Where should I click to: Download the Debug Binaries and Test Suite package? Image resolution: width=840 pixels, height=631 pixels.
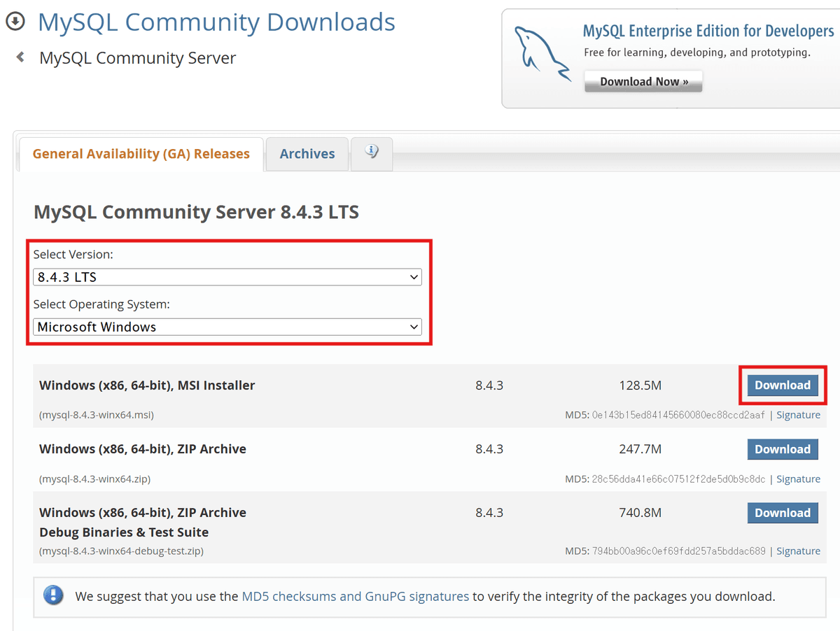(783, 512)
